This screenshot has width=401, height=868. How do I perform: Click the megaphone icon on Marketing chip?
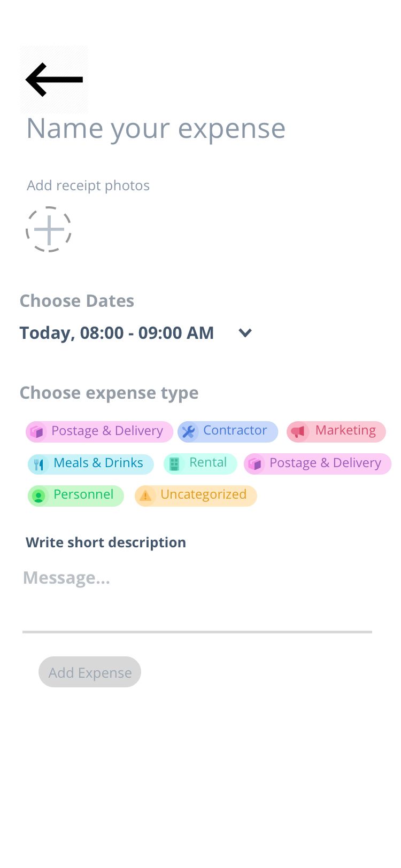298,431
